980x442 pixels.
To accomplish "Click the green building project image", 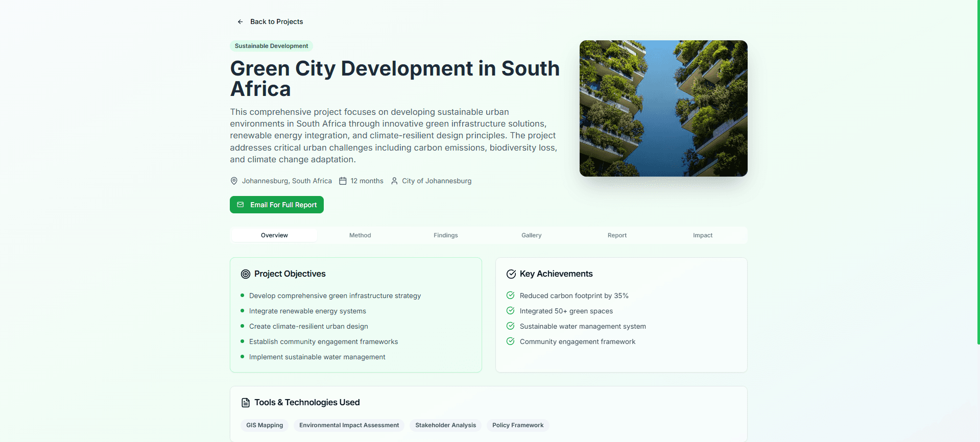I will (x=663, y=109).
